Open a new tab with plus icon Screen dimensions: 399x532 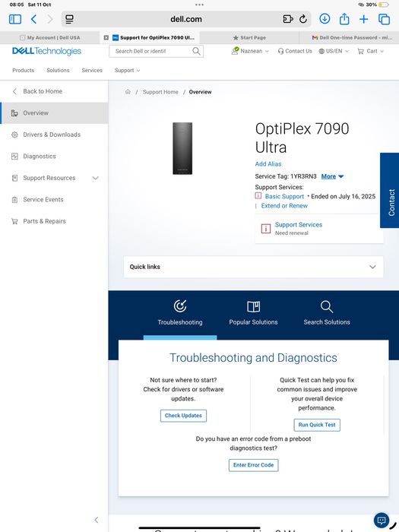click(x=364, y=19)
